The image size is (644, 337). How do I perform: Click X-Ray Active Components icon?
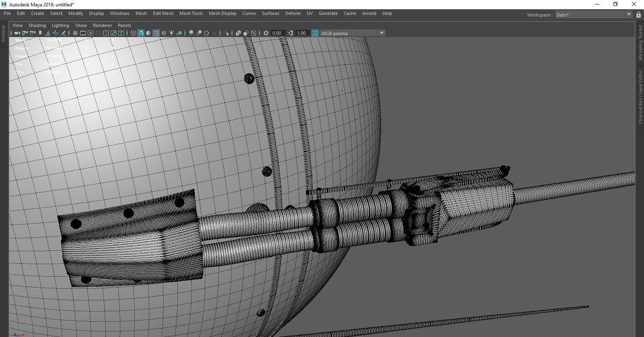(x=246, y=33)
